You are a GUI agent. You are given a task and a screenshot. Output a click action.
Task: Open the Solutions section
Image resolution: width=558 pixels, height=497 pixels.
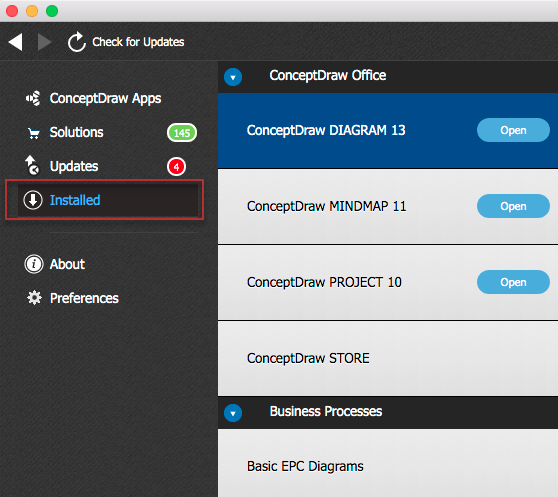pyautogui.click(x=77, y=132)
